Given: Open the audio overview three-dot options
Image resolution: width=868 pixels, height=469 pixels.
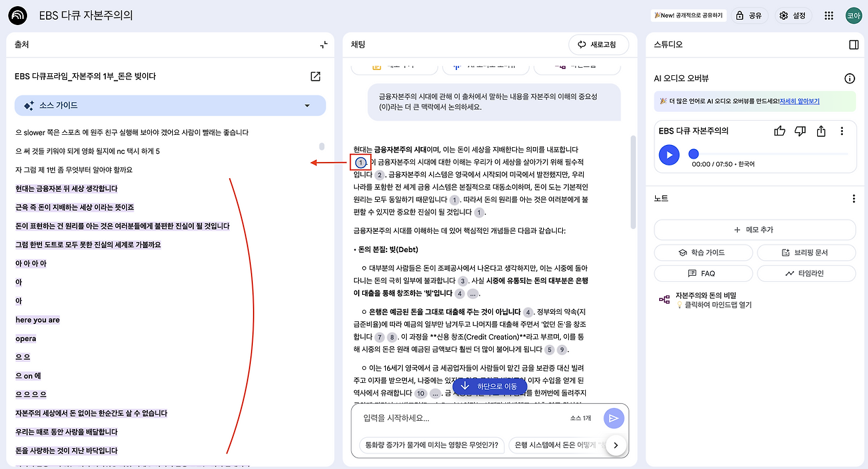Looking at the screenshot, I should 841,131.
